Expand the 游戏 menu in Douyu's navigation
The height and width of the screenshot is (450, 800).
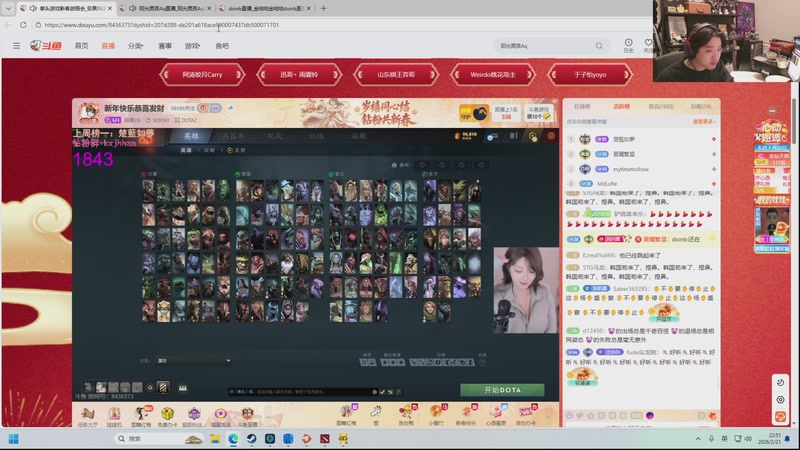[192, 46]
